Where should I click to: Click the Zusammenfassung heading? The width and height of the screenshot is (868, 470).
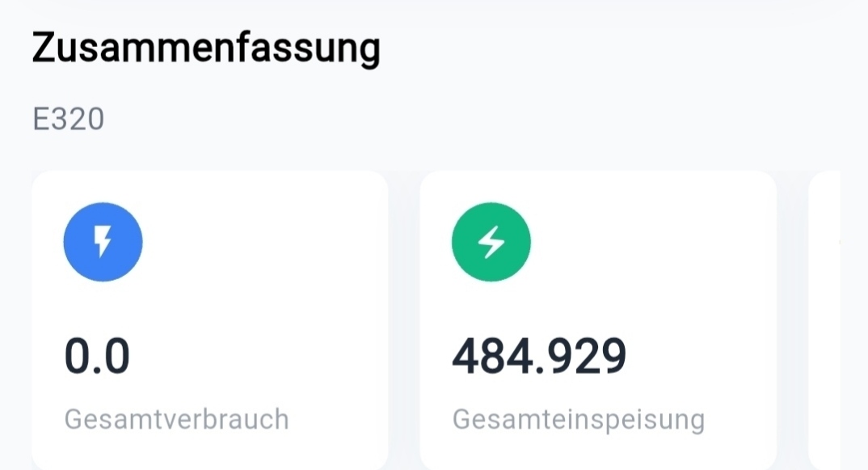tap(206, 49)
